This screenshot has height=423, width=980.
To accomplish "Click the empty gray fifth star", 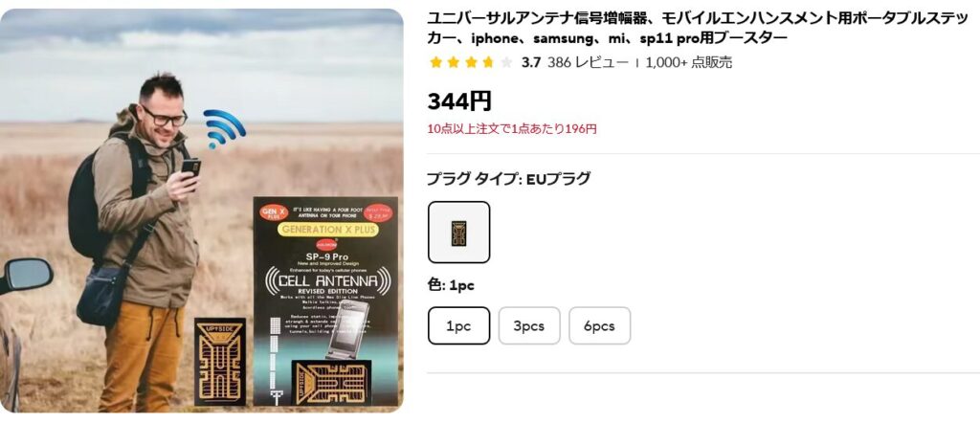I will (x=505, y=62).
